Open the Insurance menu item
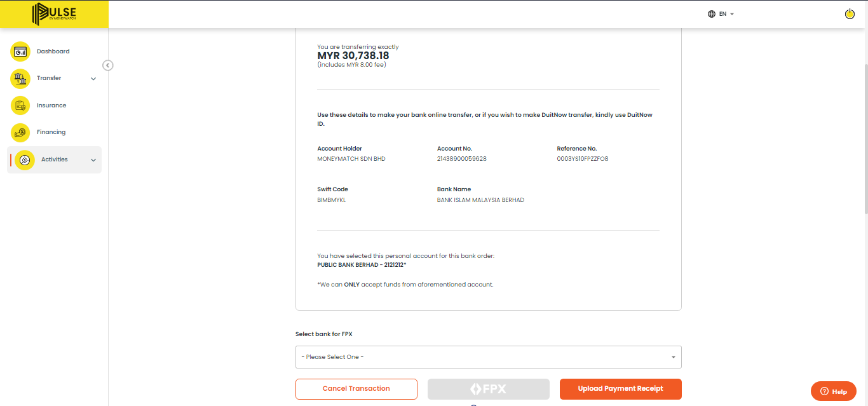Screen dimensions: 868x406 (x=51, y=105)
